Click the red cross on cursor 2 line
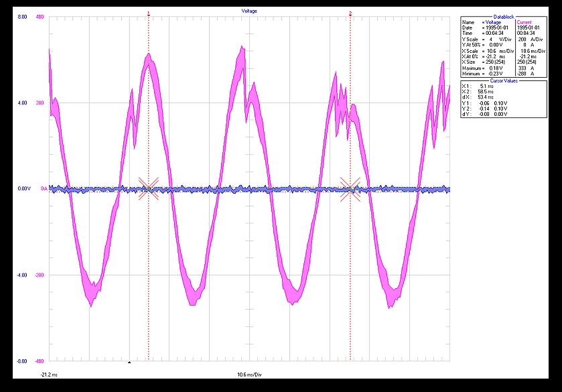 350,189
